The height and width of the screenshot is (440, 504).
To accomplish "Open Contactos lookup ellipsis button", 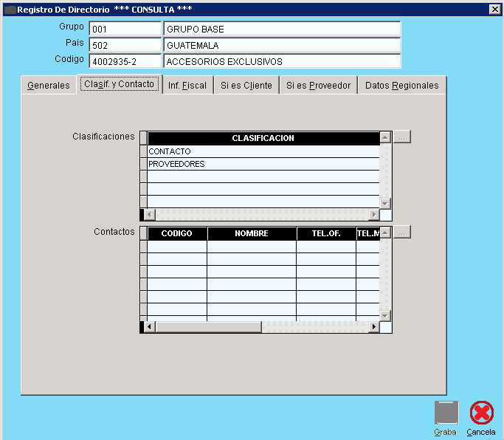I will [401, 233].
